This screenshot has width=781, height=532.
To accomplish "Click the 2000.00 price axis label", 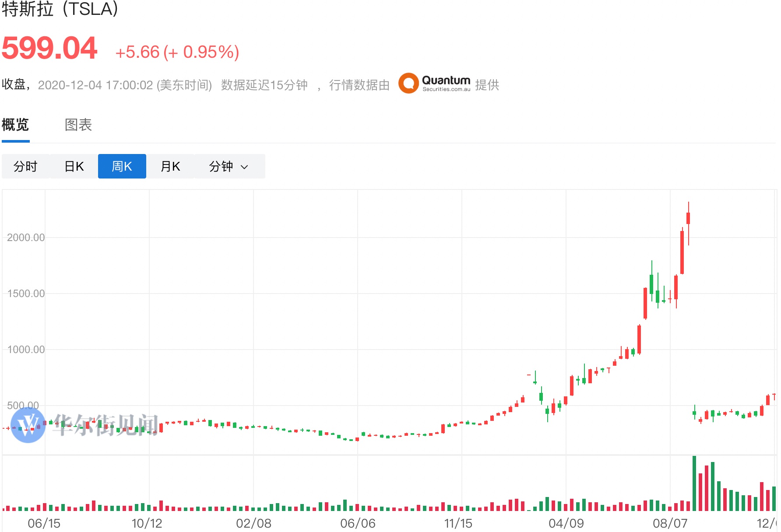I will [26, 238].
